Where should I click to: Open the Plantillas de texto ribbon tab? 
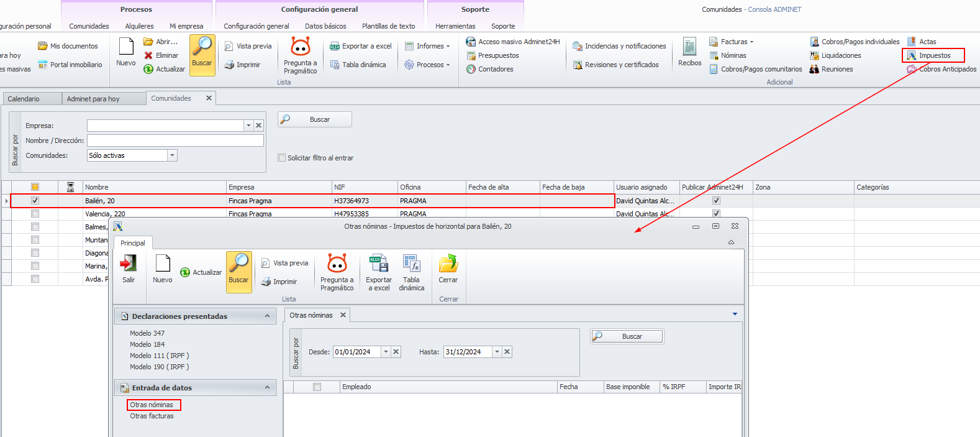click(x=389, y=26)
